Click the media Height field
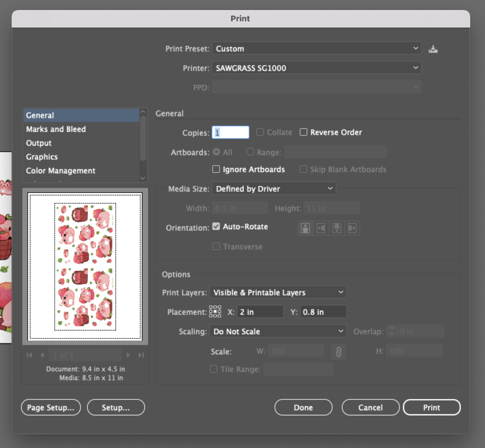This screenshot has width=485, height=448. pos(332,208)
